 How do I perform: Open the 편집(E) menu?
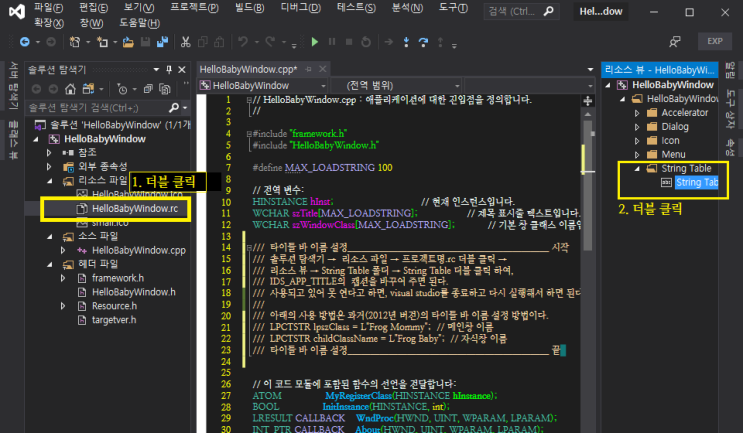coord(93,8)
